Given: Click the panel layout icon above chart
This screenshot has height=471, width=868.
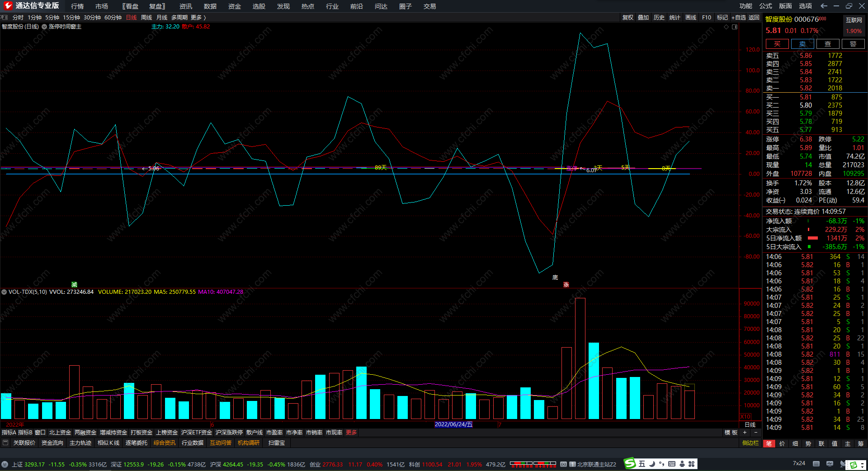Looking at the screenshot, I should [x=735, y=27].
